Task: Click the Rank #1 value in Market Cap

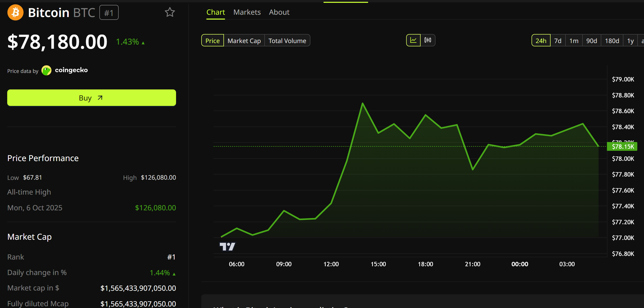Action: tap(171, 257)
